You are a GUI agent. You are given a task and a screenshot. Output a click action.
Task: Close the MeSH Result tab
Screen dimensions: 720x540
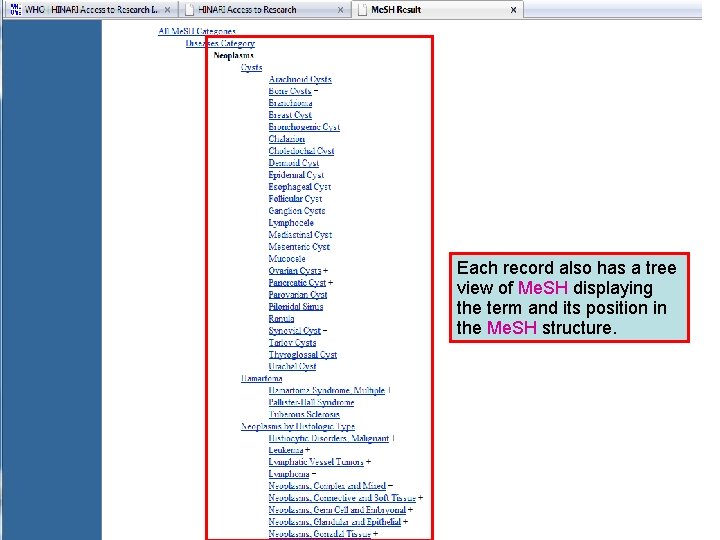(x=513, y=10)
